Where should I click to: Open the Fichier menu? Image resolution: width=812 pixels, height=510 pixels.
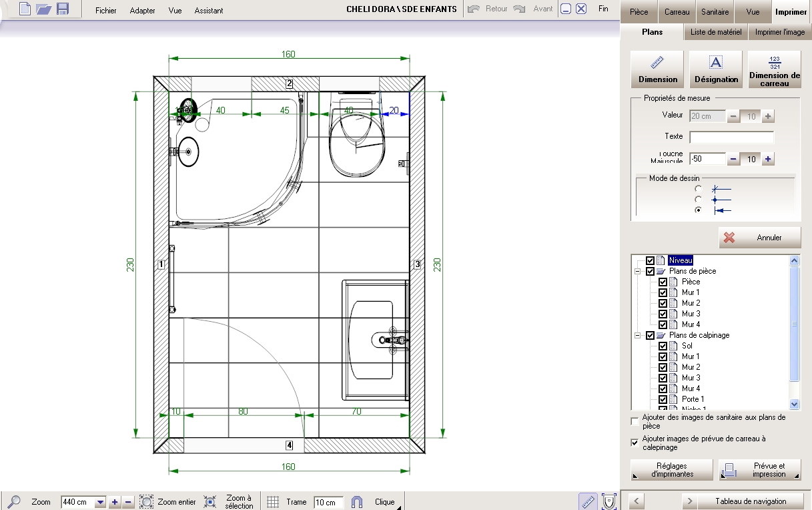tap(106, 11)
